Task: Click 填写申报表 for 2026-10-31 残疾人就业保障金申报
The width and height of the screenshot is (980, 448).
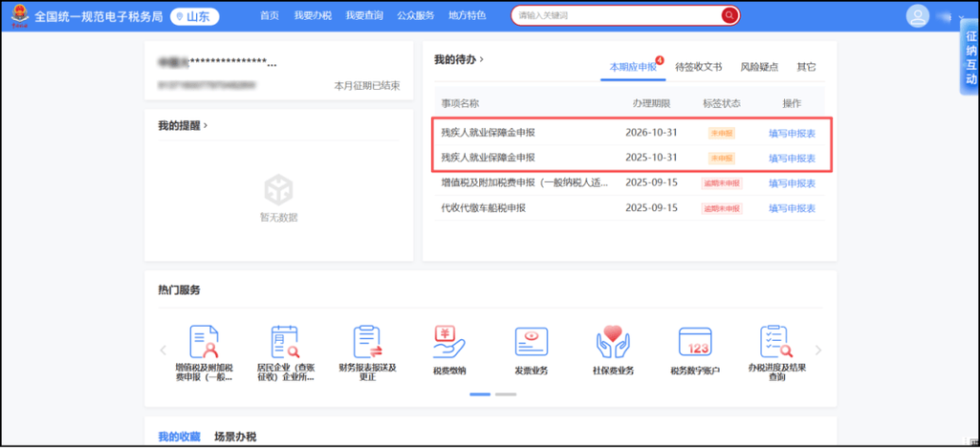Action: [x=792, y=133]
